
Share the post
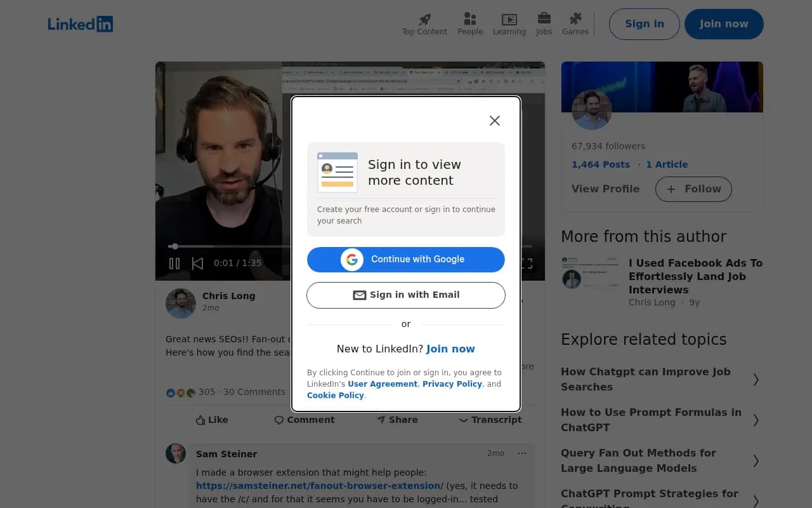(397, 420)
